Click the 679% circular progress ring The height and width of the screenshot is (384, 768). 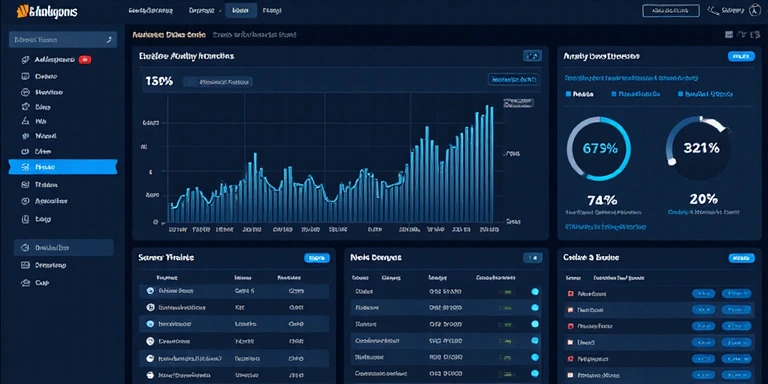click(x=599, y=148)
